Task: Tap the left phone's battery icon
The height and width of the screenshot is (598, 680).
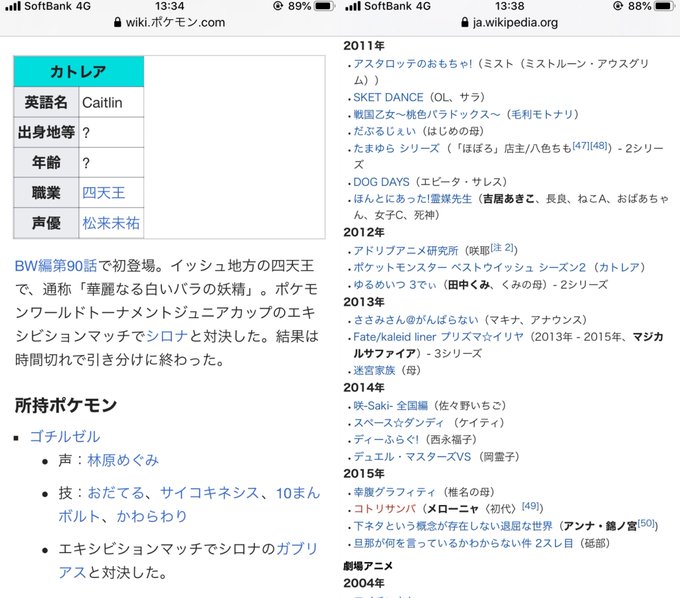Action: point(324,6)
